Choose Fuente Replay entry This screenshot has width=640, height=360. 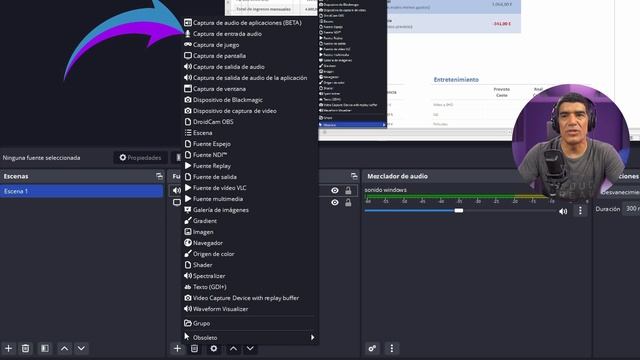[x=249, y=166]
